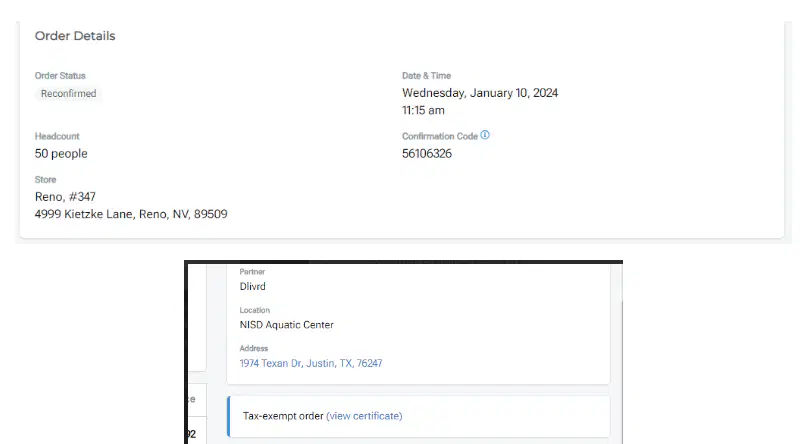Click the 50 people headcount value
Image resolution: width=809 pixels, height=444 pixels.
pos(61,154)
